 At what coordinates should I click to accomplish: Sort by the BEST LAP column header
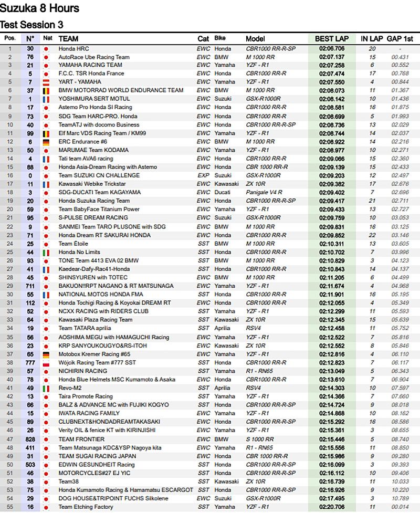(x=331, y=39)
